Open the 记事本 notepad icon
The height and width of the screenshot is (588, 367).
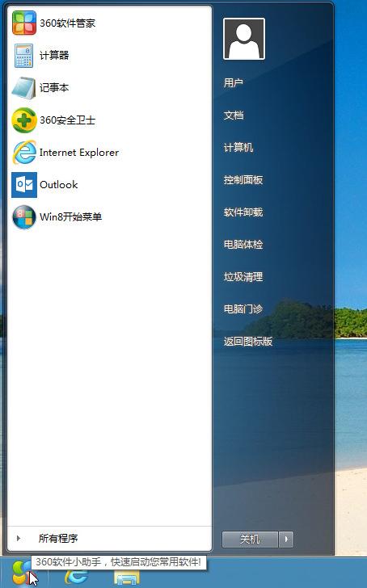24,88
